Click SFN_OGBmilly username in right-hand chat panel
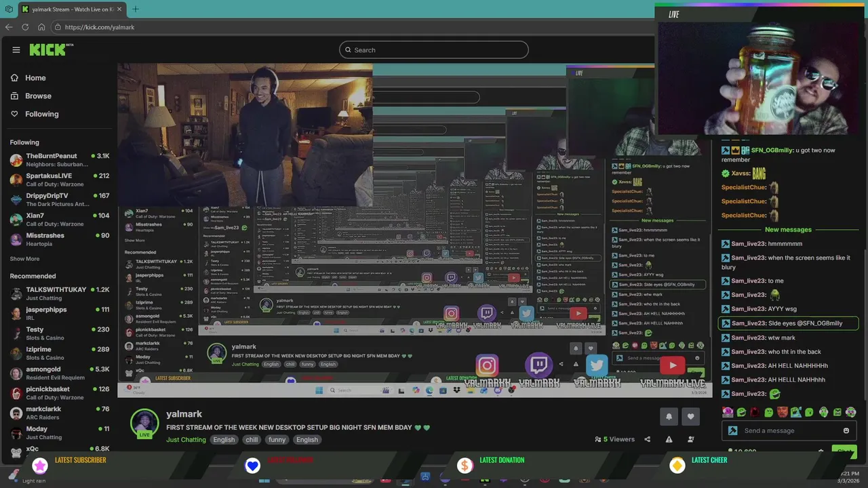The height and width of the screenshot is (488, 868). pyautogui.click(x=772, y=150)
